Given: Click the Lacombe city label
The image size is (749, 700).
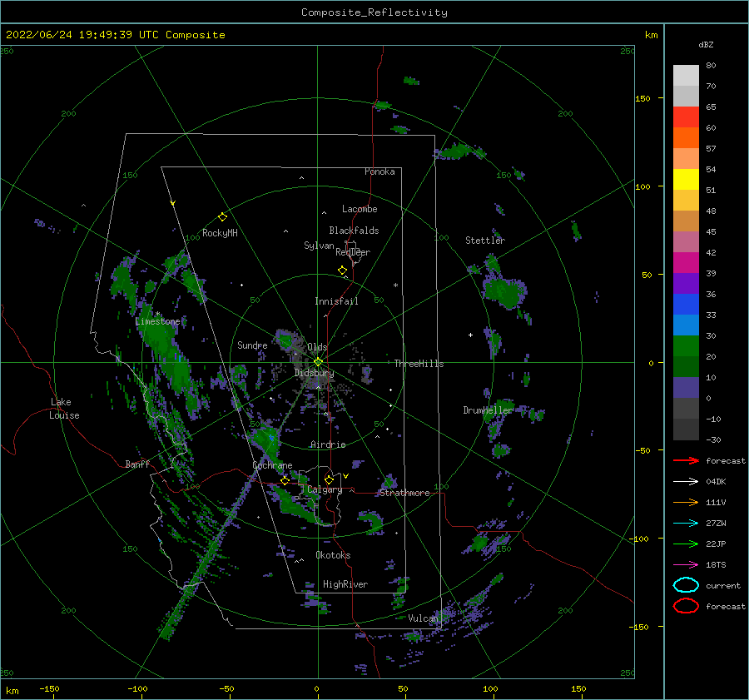Looking at the screenshot, I should tap(360, 209).
